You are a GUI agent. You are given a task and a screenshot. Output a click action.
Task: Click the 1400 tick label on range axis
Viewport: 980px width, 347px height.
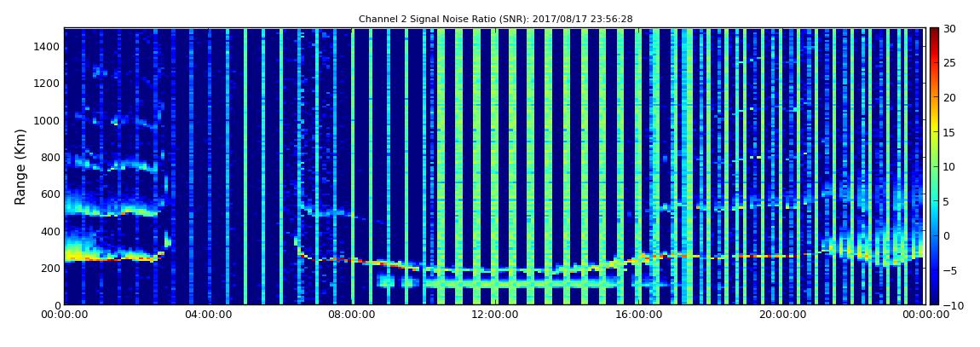(48, 46)
